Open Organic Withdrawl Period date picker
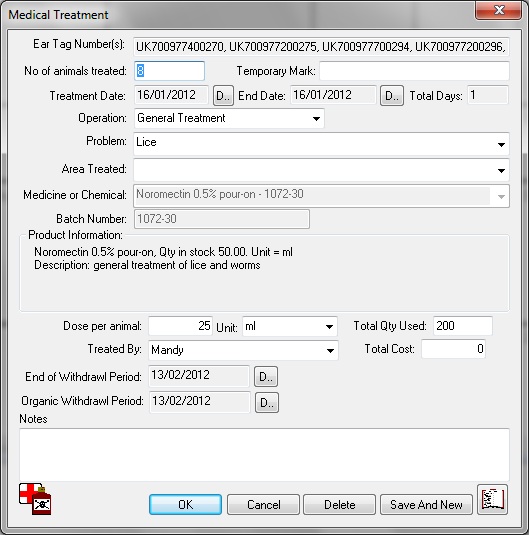The image size is (529, 535). click(x=267, y=403)
